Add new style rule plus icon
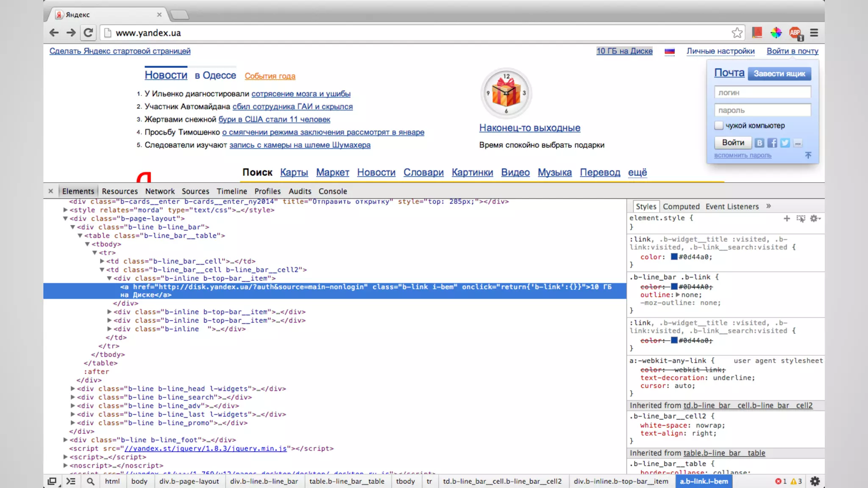 [787, 219]
